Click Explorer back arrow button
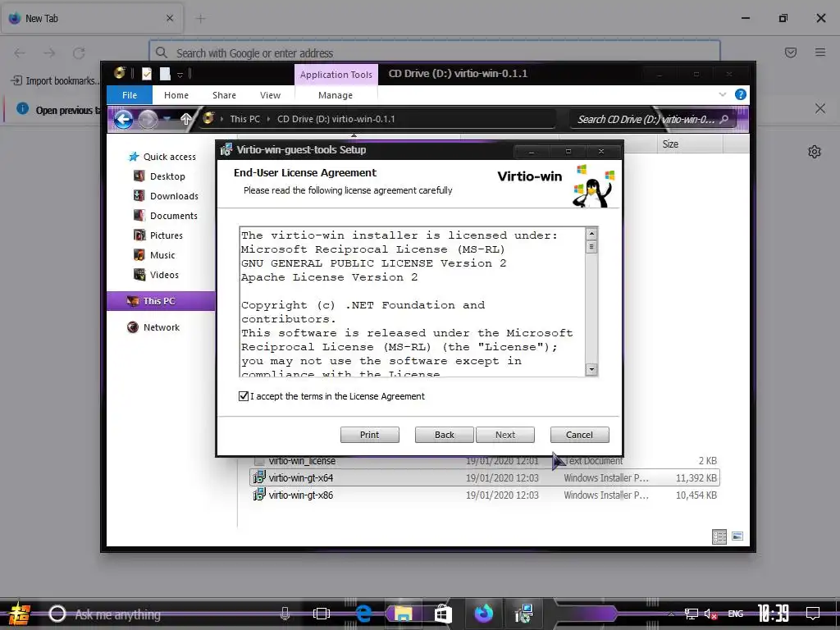The image size is (840, 630). coord(124,119)
